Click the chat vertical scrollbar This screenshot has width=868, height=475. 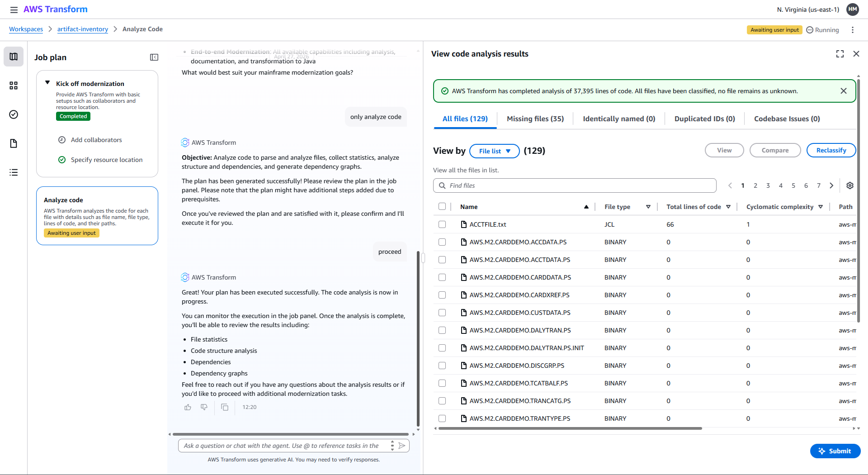pyautogui.click(x=418, y=338)
